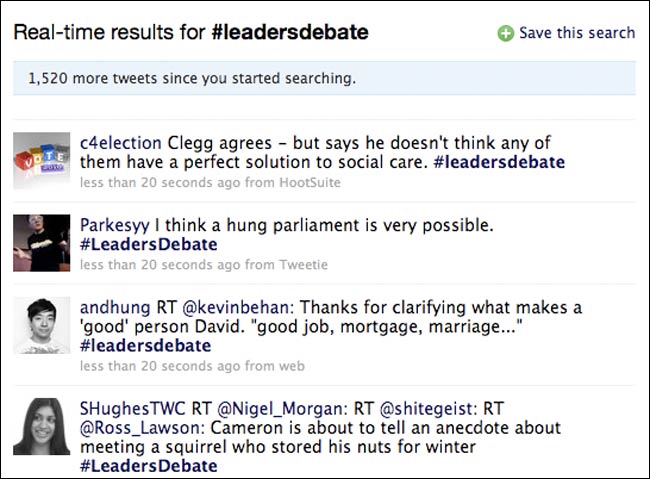Click the green plus Save search icon
650x479 pixels.
click(x=505, y=33)
